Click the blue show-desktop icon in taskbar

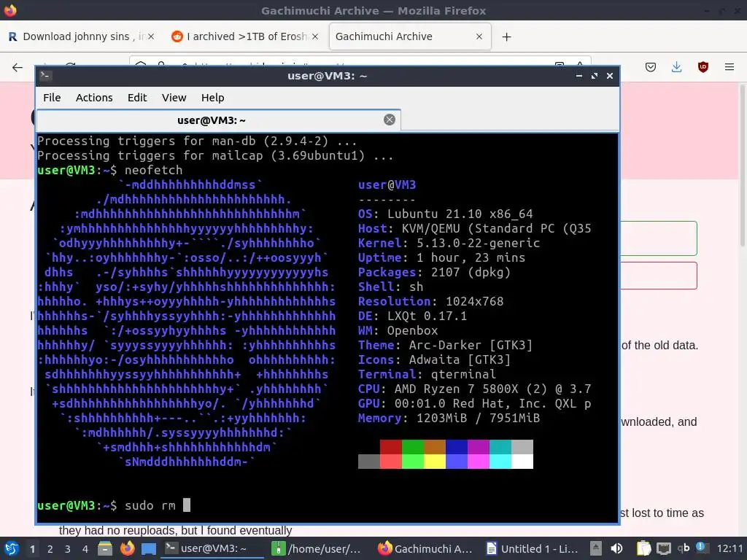point(149,548)
